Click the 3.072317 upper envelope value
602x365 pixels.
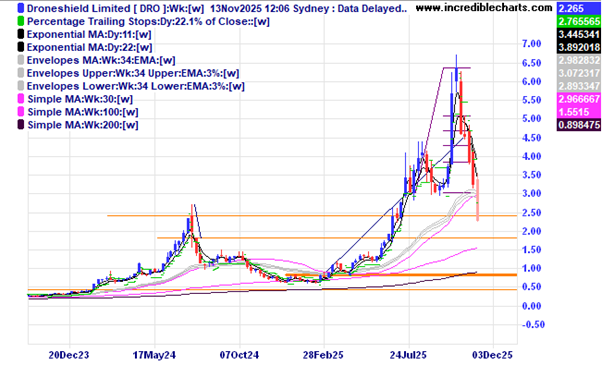579,73
